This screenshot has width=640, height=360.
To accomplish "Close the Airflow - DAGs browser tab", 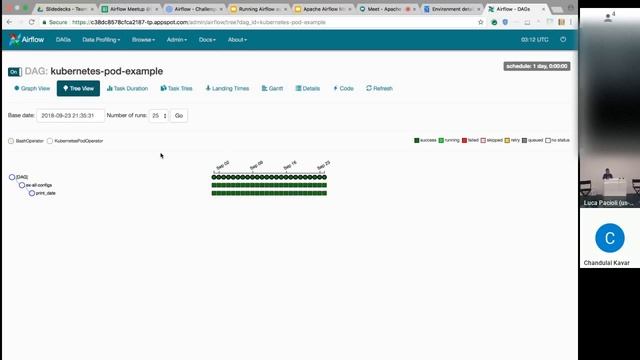I will pos(543,9).
